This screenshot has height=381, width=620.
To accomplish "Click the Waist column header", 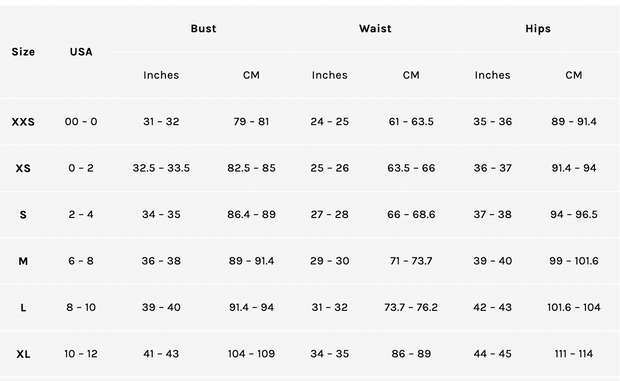I will pos(375,28).
